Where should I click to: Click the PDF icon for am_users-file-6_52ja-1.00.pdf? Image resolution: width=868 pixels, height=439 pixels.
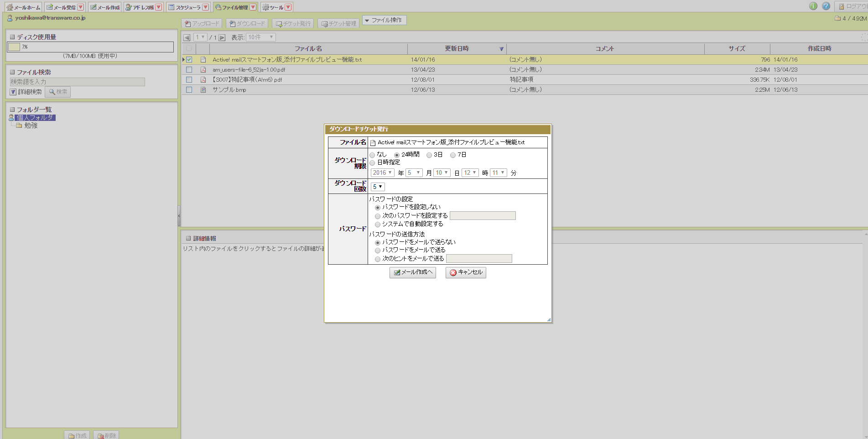pos(203,70)
